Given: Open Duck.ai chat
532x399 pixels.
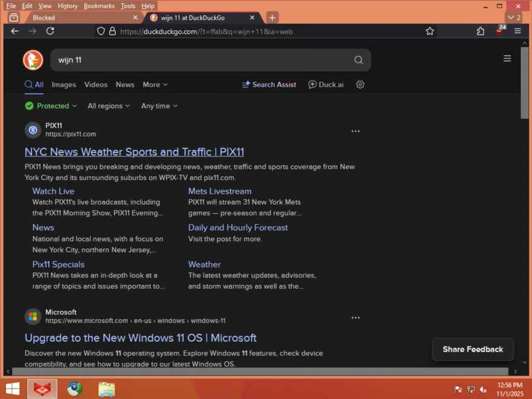Looking at the screenshot, I should coord(326,85).
